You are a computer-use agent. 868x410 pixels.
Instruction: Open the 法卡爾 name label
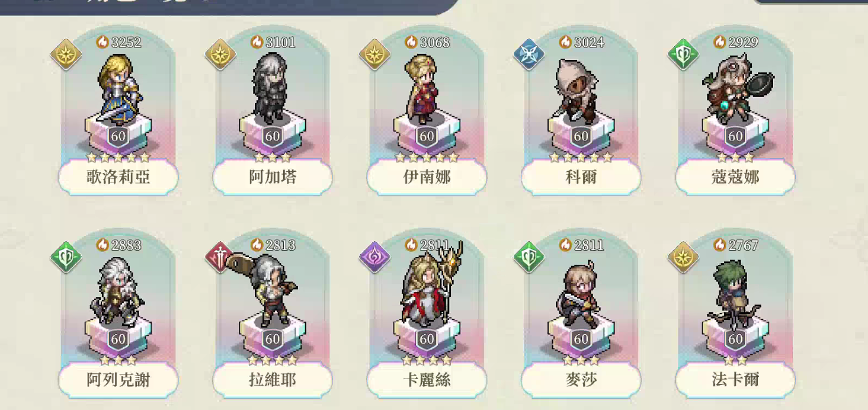(x=735, y=379)
